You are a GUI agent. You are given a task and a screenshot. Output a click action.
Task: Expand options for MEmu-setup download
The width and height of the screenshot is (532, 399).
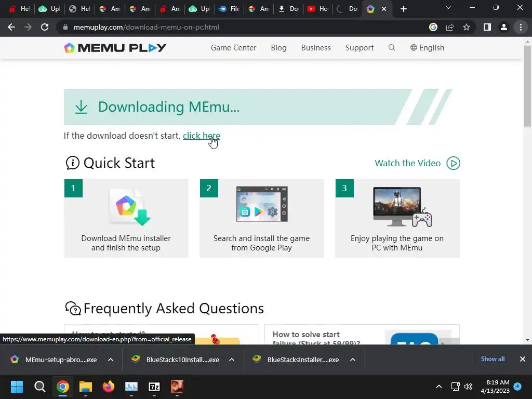coord(111,360)
